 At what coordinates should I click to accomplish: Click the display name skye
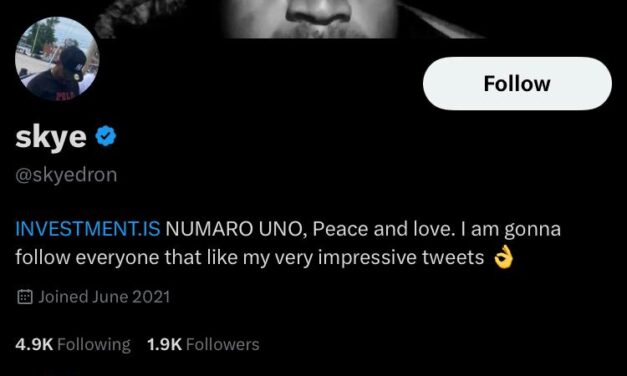[51, 137]
